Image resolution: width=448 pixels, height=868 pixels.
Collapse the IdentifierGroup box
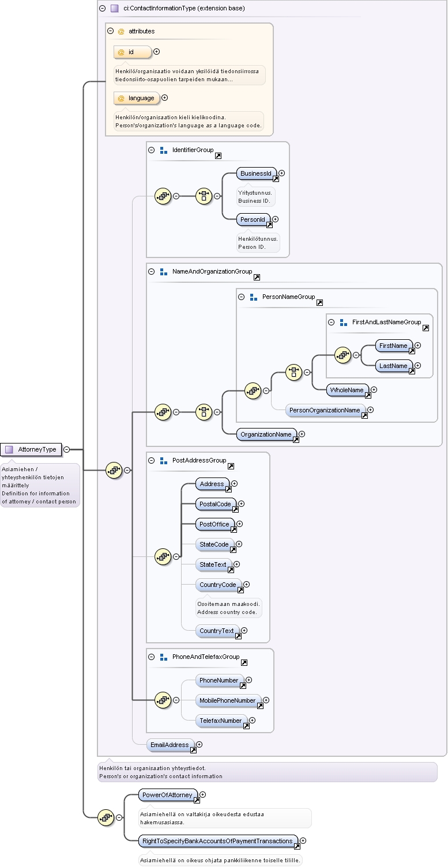tap(152, 150)
